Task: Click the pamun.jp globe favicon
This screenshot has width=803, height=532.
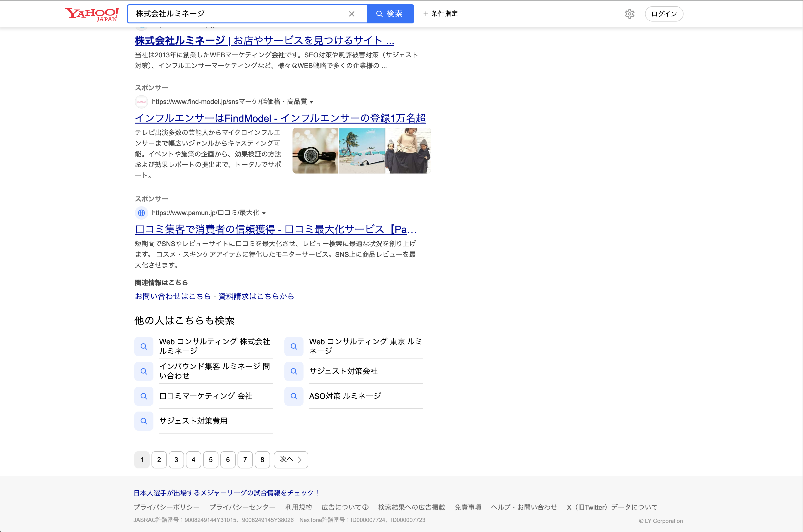Action: point(141,213)
